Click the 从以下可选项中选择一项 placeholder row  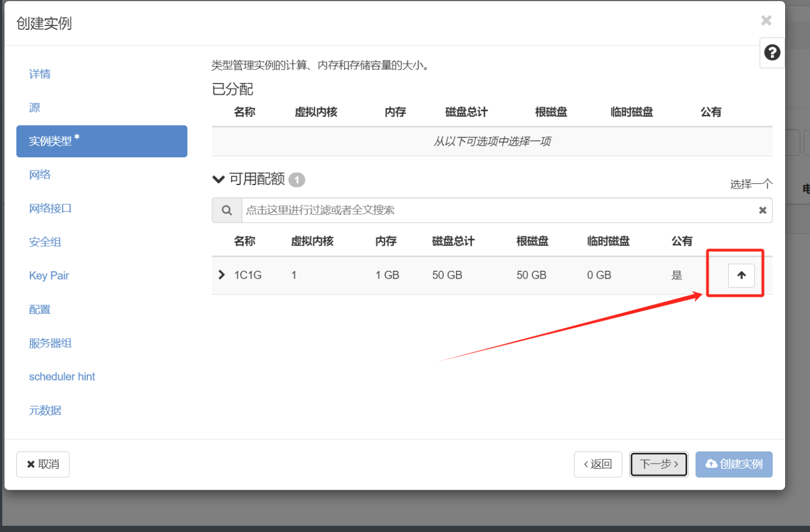click(492, 142)
